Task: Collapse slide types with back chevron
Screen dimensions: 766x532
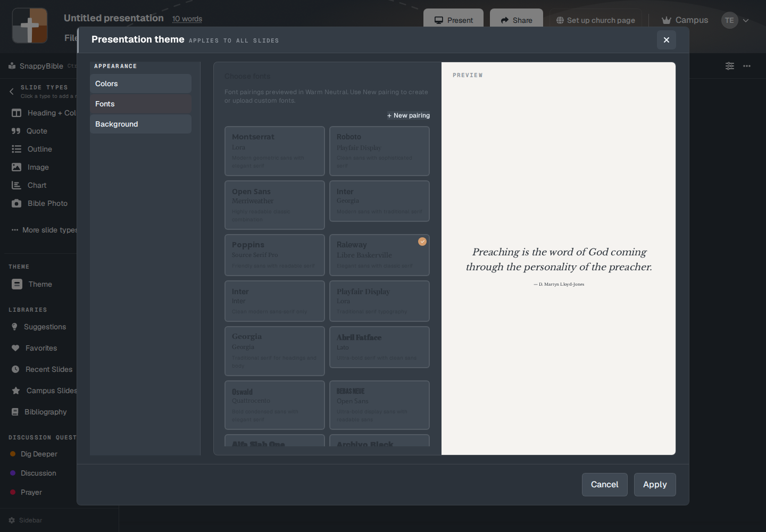Action: (12, 92)
